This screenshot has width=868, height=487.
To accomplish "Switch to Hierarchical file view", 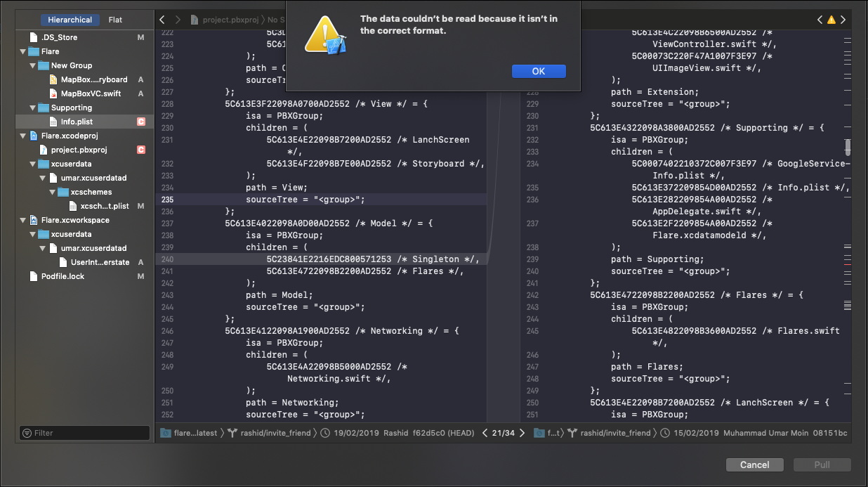I will [x=70, y=20].
